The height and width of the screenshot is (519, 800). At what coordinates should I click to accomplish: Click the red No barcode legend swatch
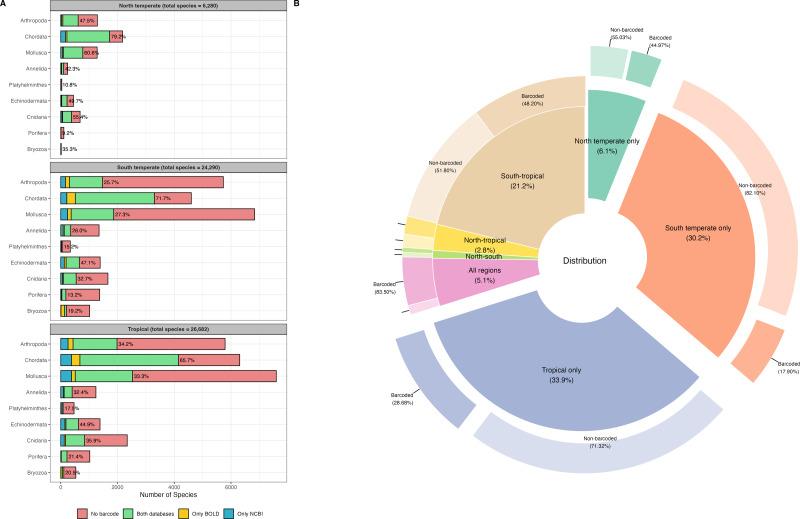tap(84, 512)
